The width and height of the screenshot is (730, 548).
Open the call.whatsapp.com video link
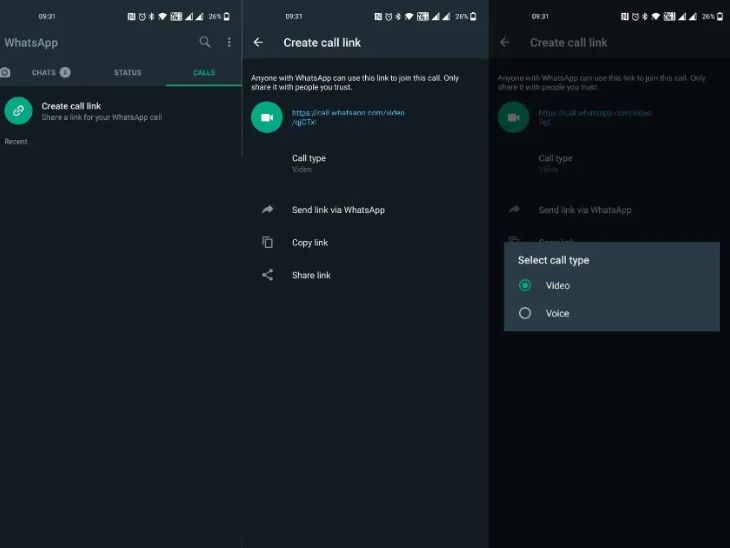348,117
